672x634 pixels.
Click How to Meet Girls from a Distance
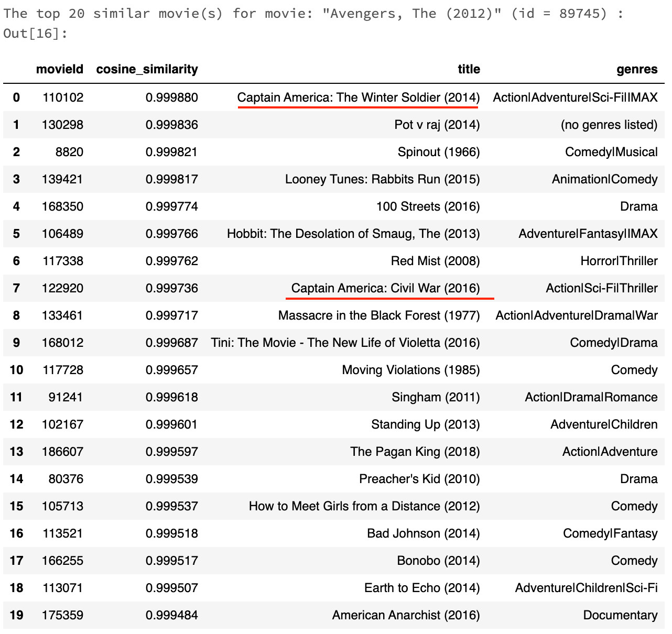pos(364,506)
